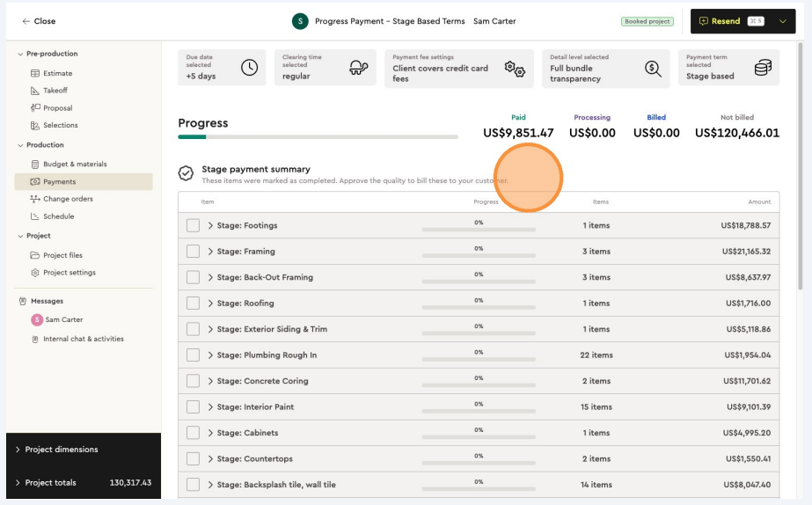
Task: Check the Stage: Footings checkbox
Action: [193, 226]
